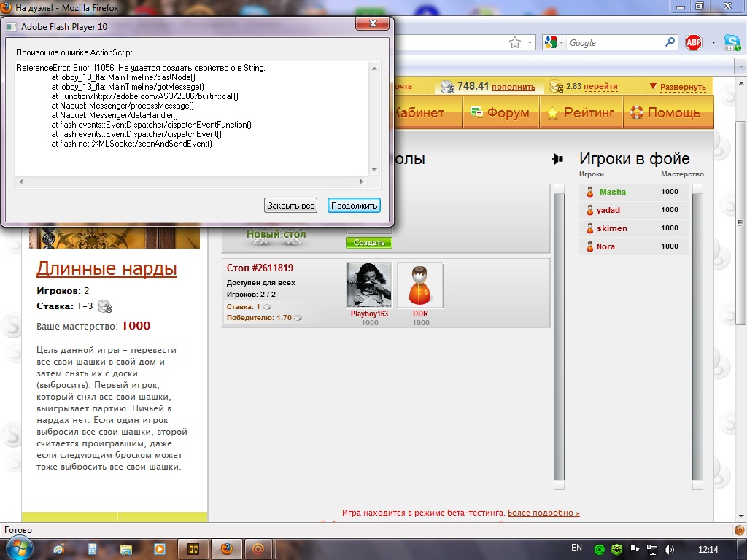Click the silver coins balance icon
This screenshot has height=560, width=747.
[446, 87]
